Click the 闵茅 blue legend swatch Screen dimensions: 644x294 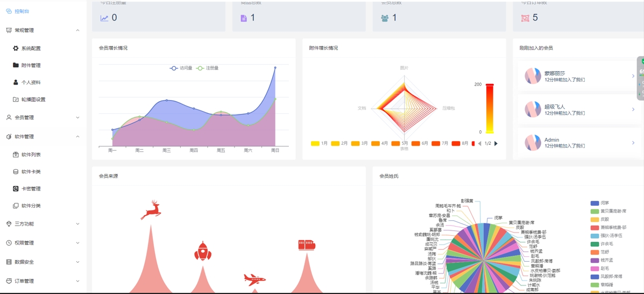pyautogui.click(x=595, y=203)
